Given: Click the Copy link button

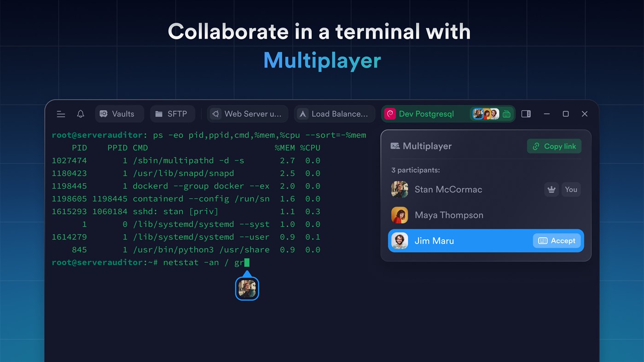Looking at the screenshot, I should (554, 146).
